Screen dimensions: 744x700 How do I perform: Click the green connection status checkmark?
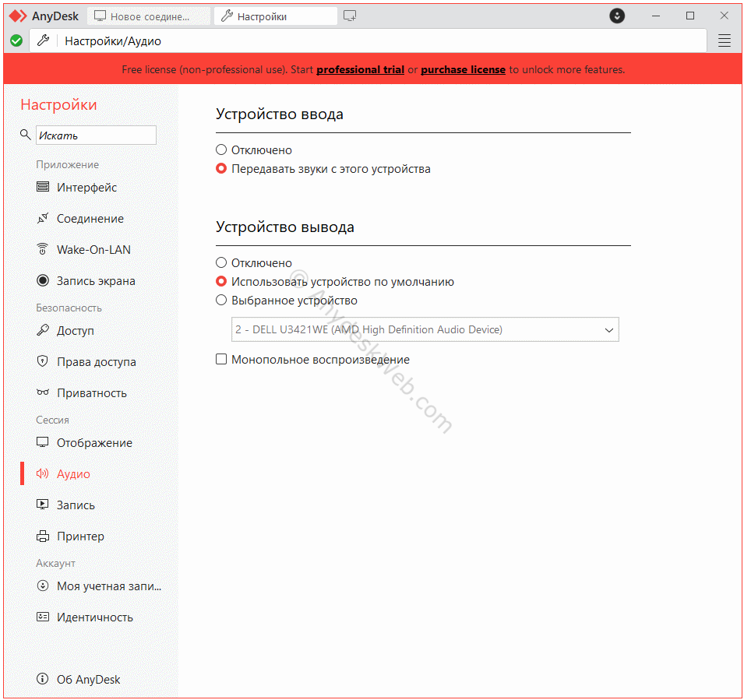(16, 40)
